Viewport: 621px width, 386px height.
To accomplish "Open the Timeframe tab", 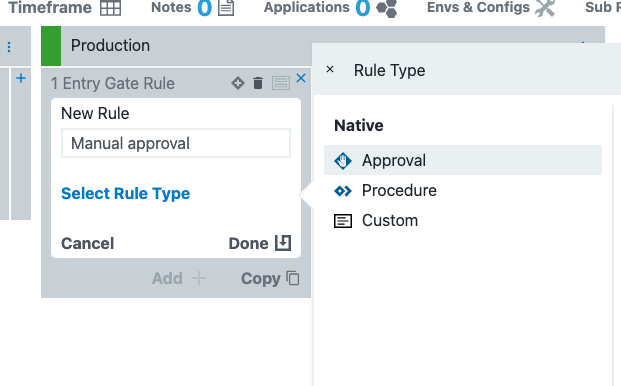I will pyautogui.click(x=65, y=8).
